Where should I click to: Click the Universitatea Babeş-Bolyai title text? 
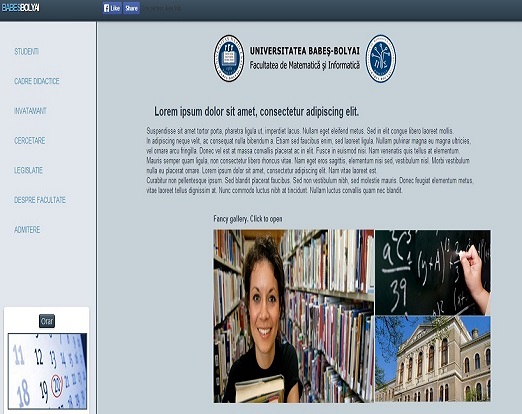305,51
